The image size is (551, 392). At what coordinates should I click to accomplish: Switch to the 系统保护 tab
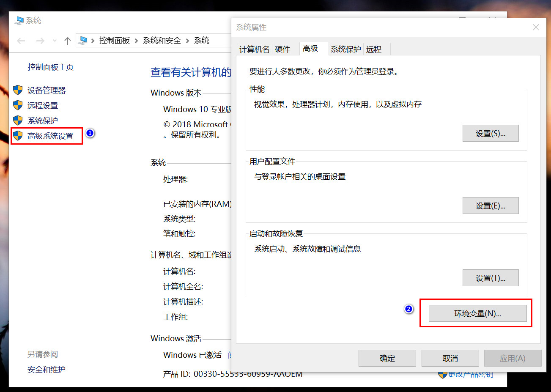[346, 49]
